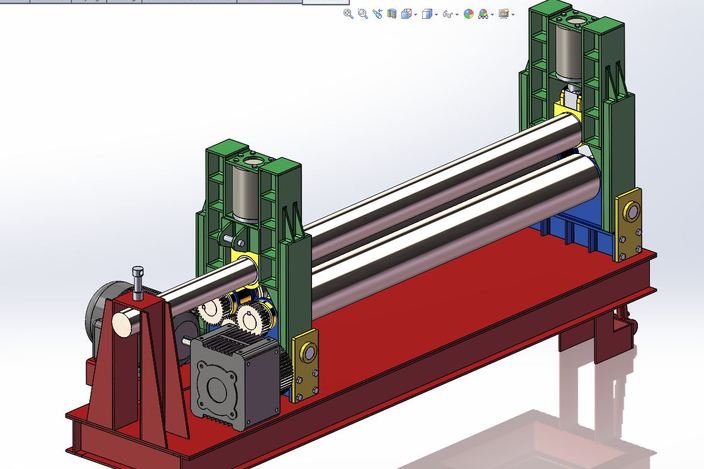Open the View Settings dropdown arrow
The height and width of the screenshot is (469, 704).
[x=513, y=14]
